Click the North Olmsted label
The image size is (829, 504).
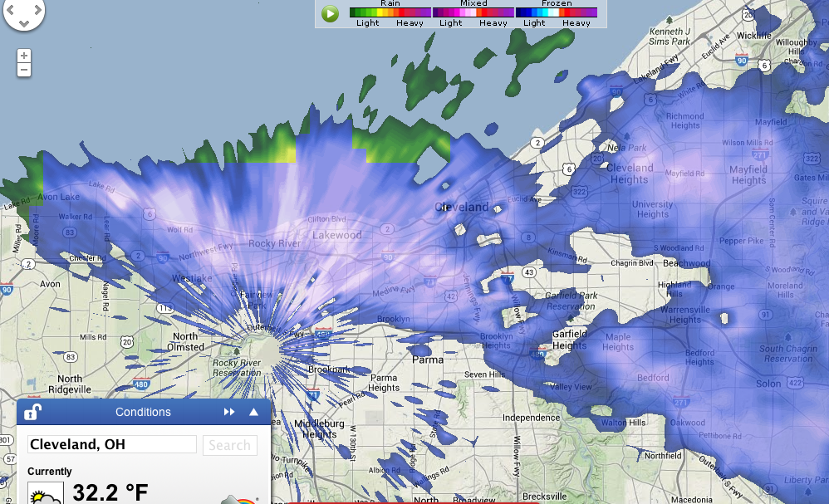185,342
